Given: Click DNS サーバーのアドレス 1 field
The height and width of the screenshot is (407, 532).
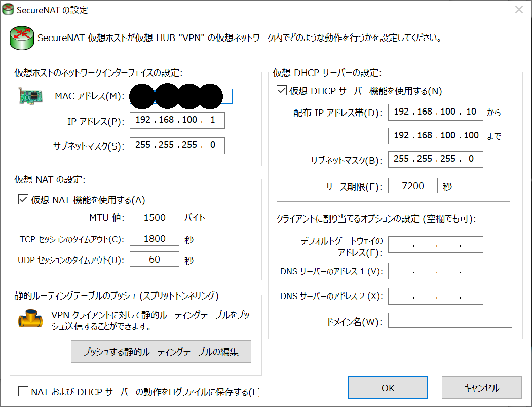Looking at the screenshot, I should 435,271.
